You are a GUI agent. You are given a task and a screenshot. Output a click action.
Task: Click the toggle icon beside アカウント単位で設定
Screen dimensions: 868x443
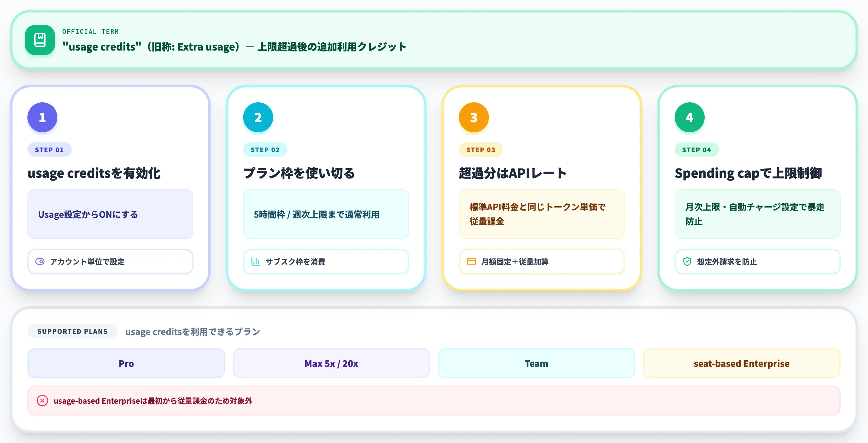(x=40, y=261)
